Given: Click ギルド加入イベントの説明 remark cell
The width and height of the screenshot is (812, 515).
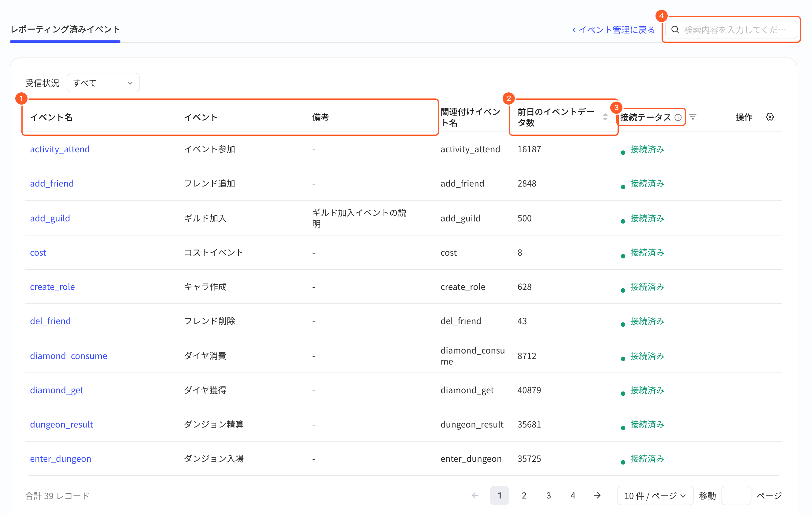Looking at the screenshot, I should 359,218.
